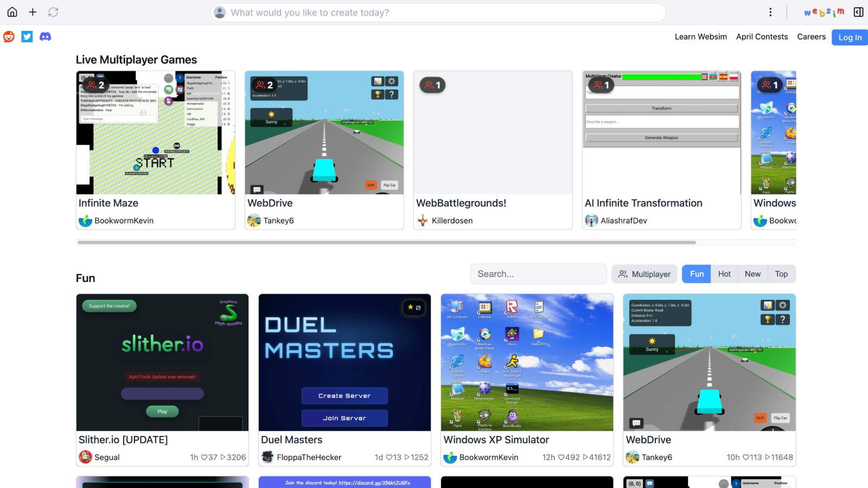Click chat bubble icon on WebDrive live card
Viewport: 868px width, 488px height.
[x=257, y=189]
